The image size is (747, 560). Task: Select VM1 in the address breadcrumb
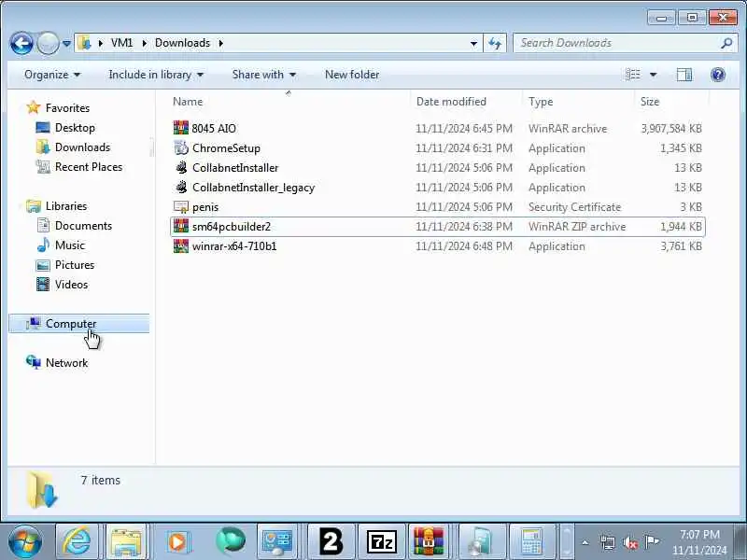coord(121,43)
